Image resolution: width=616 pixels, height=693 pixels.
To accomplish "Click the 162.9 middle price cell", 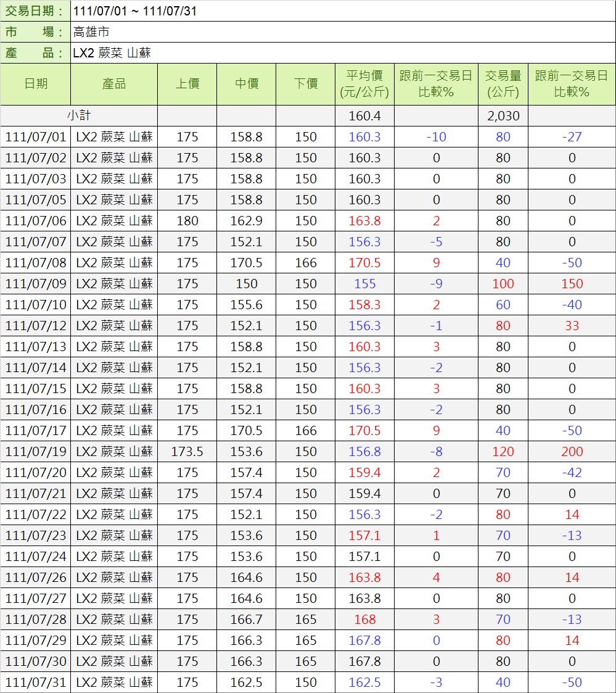I will [246, 221].
